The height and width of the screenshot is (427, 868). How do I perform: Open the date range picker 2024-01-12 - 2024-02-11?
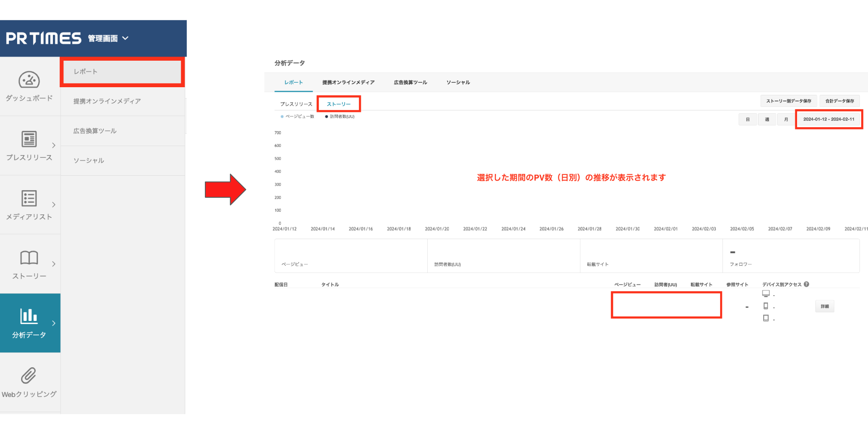[x=828, y=120]
